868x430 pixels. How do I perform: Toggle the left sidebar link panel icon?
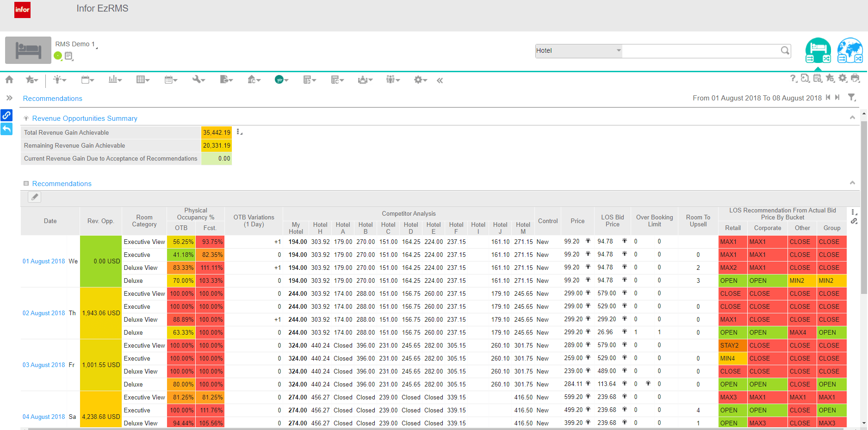pos(6,115)
